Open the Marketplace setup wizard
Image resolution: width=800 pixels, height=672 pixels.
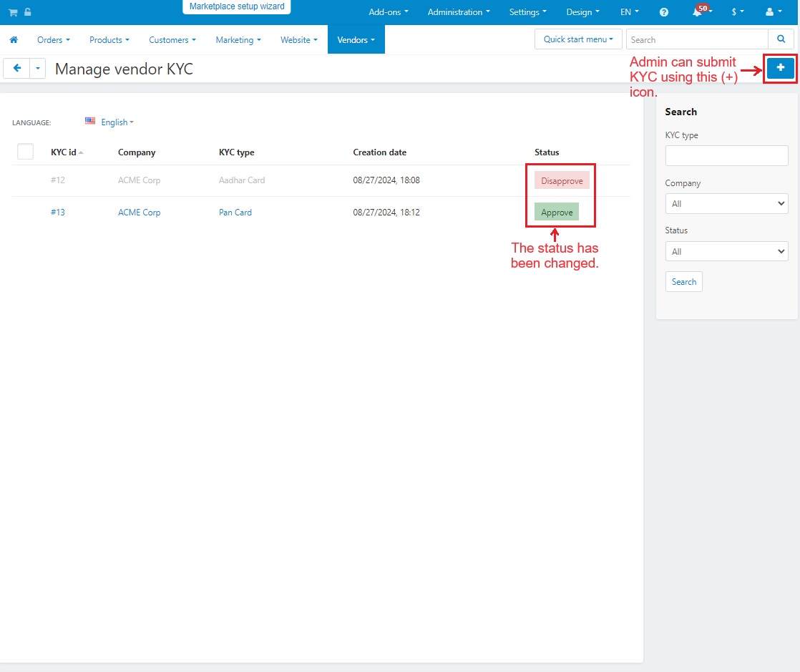[x=237, y=6]
